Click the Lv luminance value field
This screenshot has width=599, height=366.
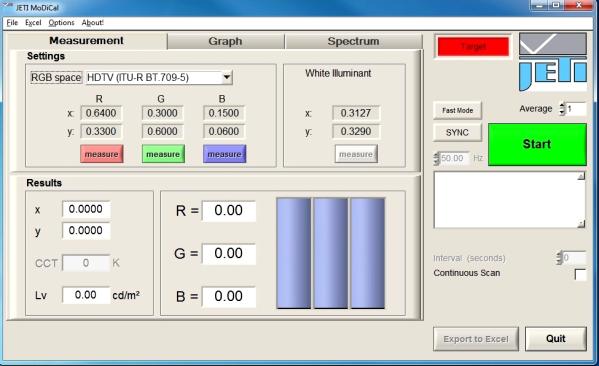click(86, 295)
